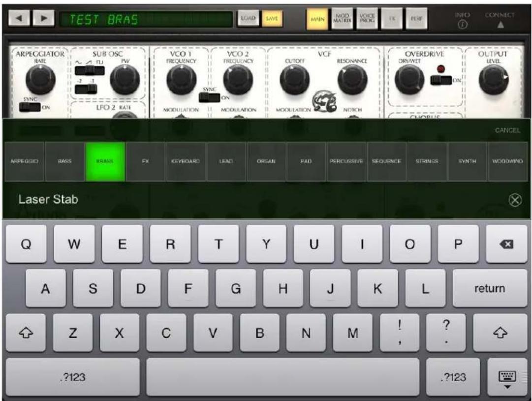The image size is (532, 401).
Task: Click the VCF Cutoff knob
Action: pos(294,79)
